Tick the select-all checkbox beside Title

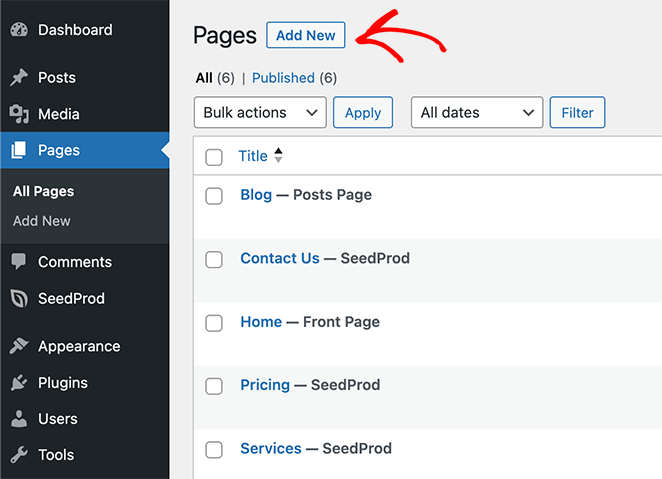click(x=214, y=157)
